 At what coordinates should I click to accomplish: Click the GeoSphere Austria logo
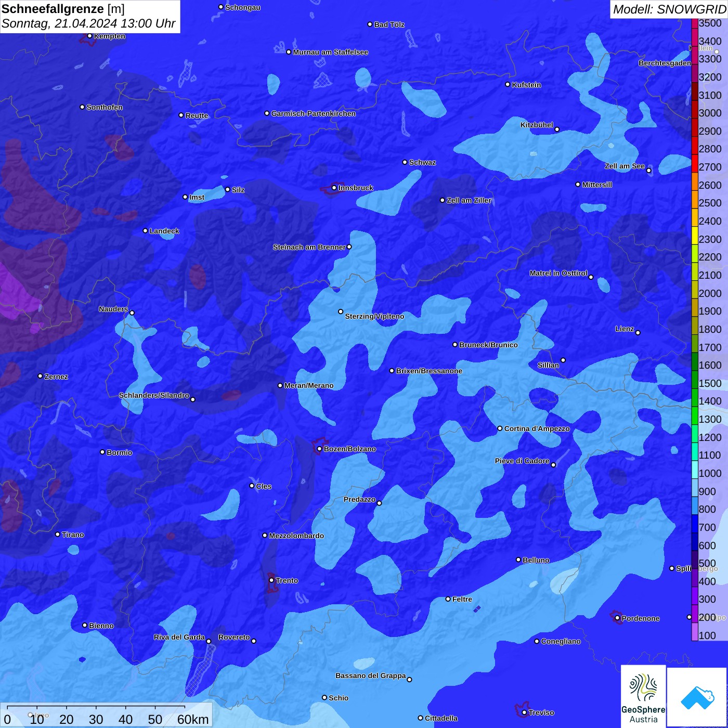[643, 696]
